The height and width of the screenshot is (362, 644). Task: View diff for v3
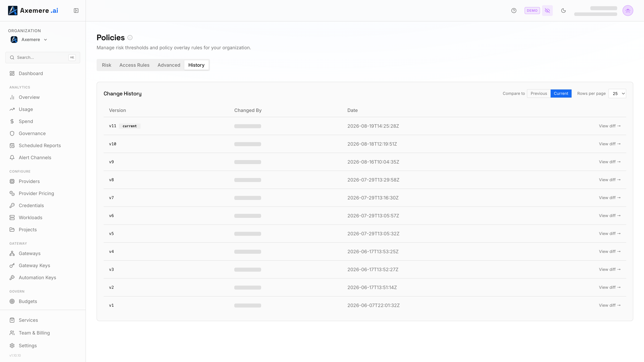click(x=609, y=269)
